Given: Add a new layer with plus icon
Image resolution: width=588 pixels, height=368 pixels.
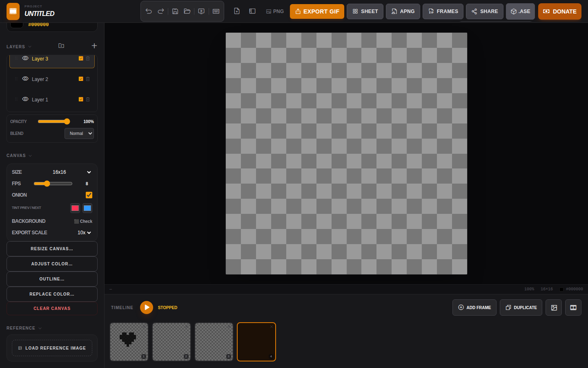Looking at the screenshot, I should pyautogui.click(x=94, y=46).
